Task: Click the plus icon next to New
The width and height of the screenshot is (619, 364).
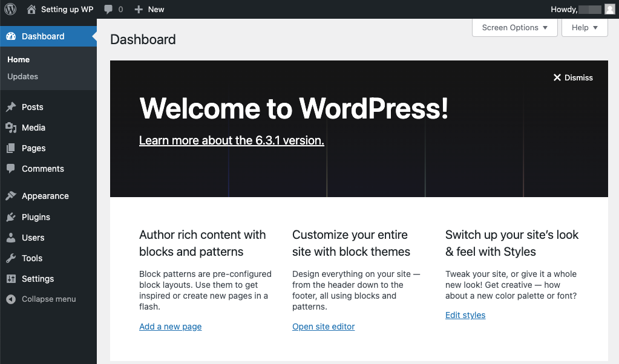Action: (x=138, y=10)
